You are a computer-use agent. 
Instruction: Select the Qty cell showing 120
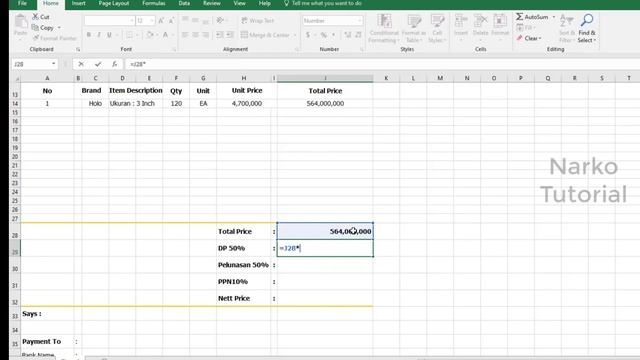[176, 104]
